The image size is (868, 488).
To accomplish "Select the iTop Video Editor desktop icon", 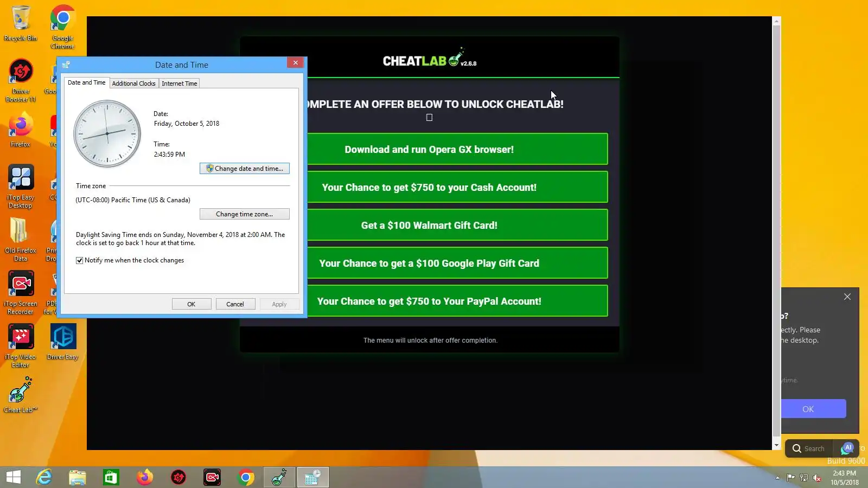I will (21, 346).
